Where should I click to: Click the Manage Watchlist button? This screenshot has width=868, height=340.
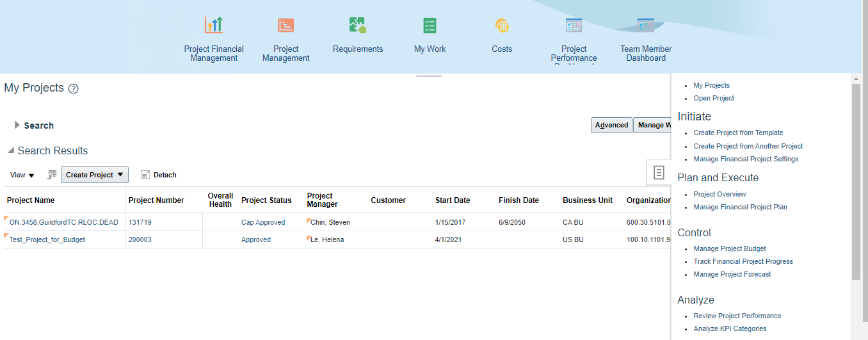pos(652,125)
